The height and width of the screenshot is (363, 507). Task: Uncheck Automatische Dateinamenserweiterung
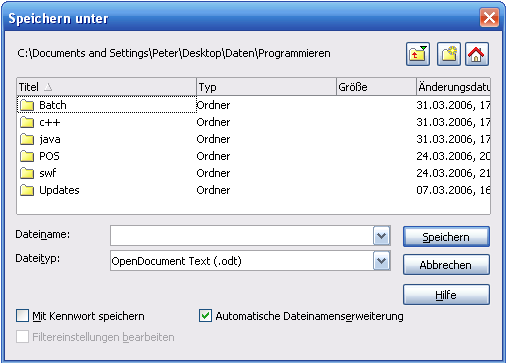(x=205, y=316)
